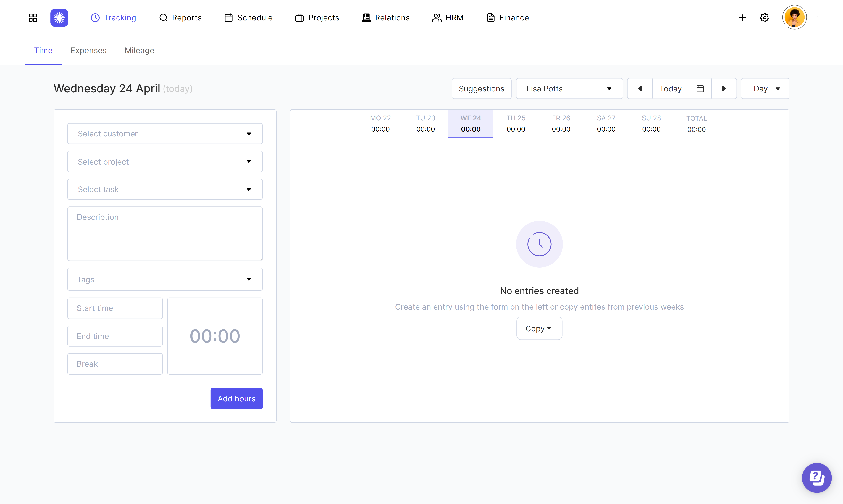Click the plus icon to create something new
Viewport: 843px width, 504px height.
[742, 18]
